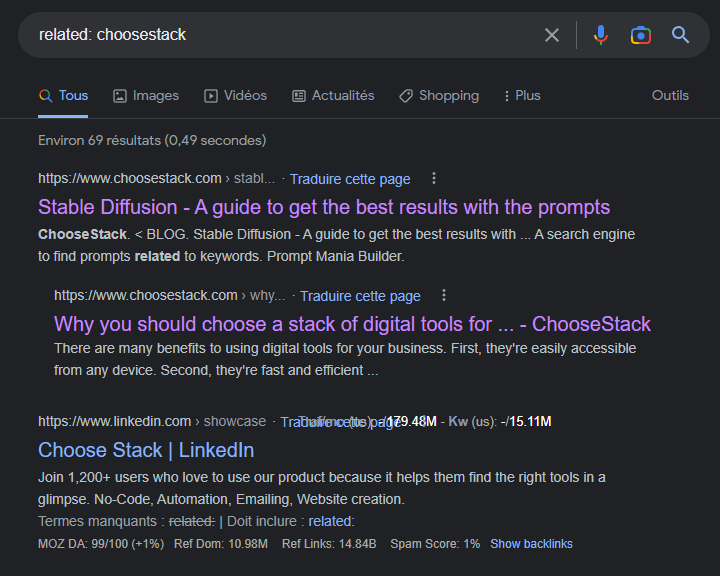Viewport: 720px width, 576px height.
Task: Click the 'MOZ DA: 99/100 (+1%)' metric
Action: click(x=101, y=544)
